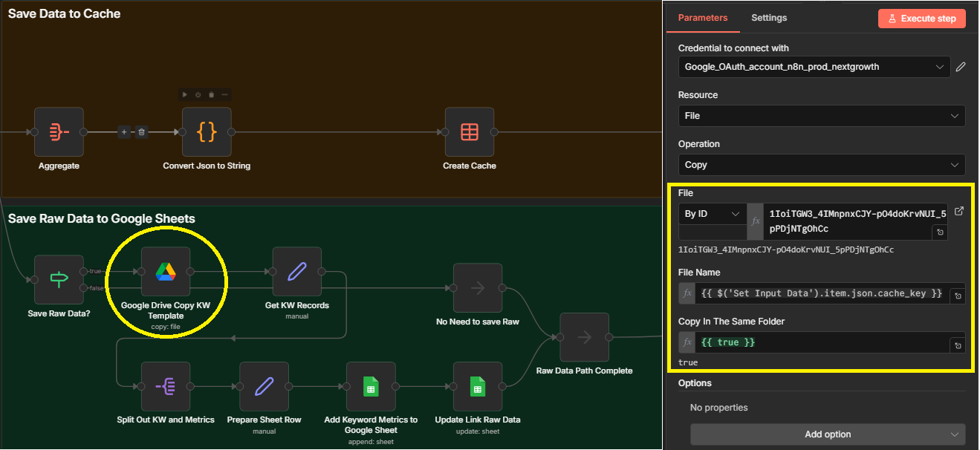
Task: Toggle the fx expression for Copy In The Same Folder
Action: pyautogui.click(x=687, y=342)
